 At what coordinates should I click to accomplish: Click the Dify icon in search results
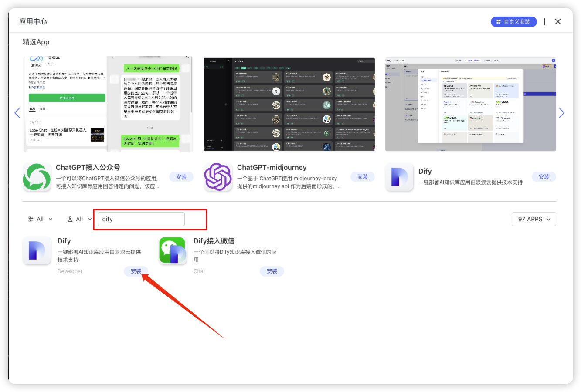tap(37, 250)
